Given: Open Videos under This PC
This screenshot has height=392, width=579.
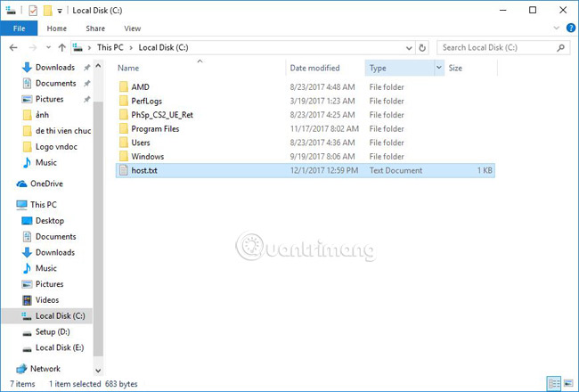Looking at the screenshot, I should click(47, 300).
